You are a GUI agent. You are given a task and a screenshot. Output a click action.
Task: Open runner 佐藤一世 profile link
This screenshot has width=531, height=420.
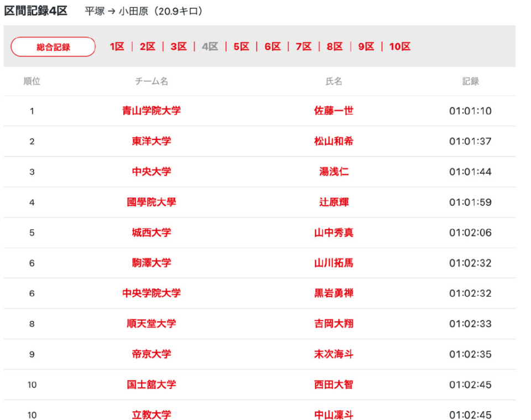[x=334, y=111]
